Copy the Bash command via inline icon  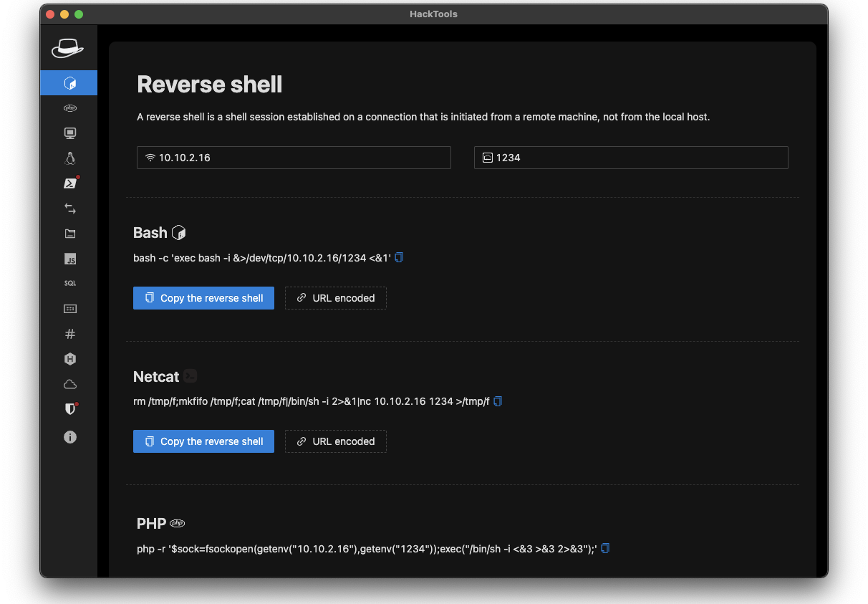(x=399, y=257)
